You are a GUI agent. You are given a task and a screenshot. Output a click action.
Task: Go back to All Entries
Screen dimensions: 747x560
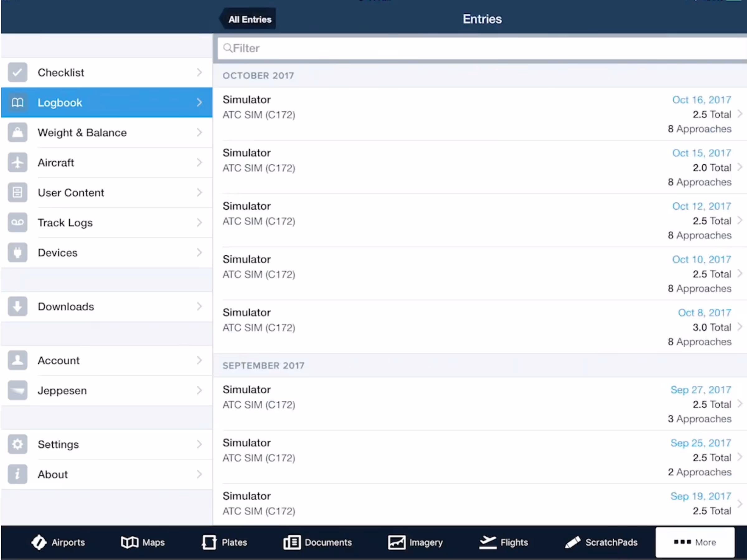pyautogui.click(x=248, y=19)
